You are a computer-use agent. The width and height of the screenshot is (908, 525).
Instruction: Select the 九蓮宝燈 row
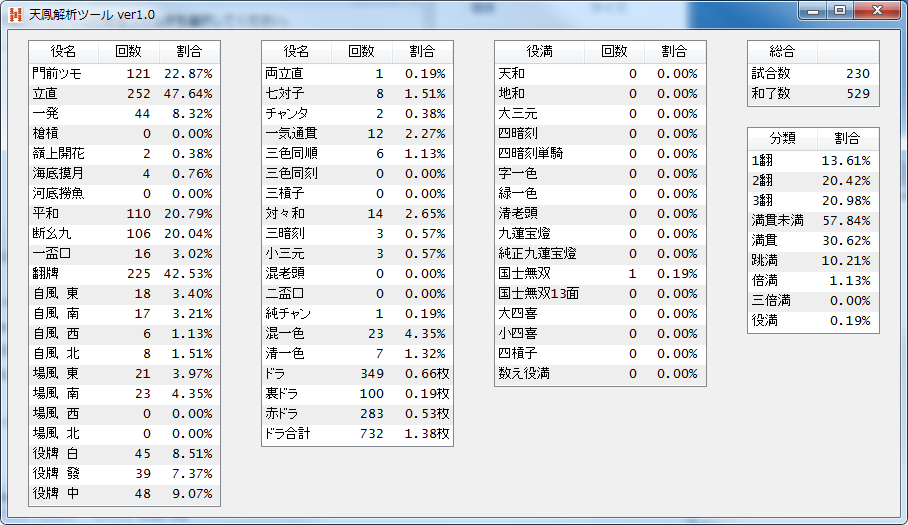601,234
